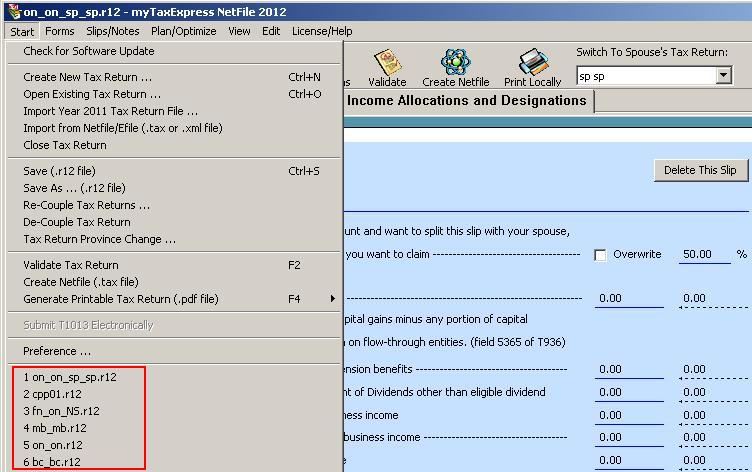Click the Delete This Slip button
This screenshot has width=752, height=472.
[700, 170]
